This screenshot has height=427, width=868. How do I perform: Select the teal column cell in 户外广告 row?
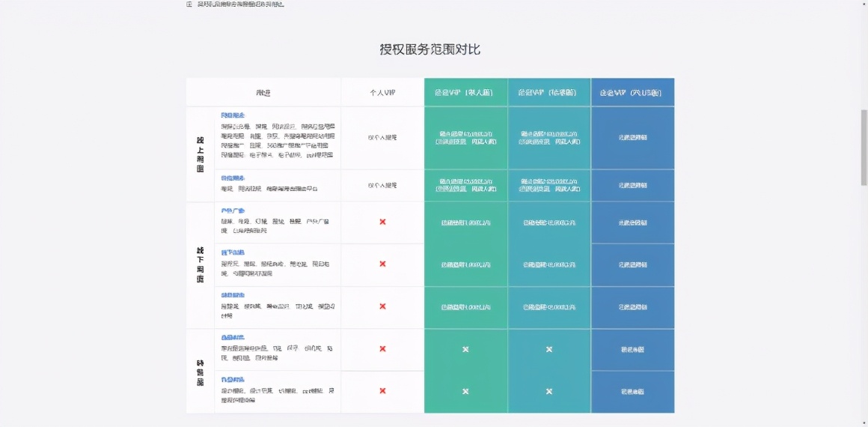pyautogui.click(x=549, y=222)
